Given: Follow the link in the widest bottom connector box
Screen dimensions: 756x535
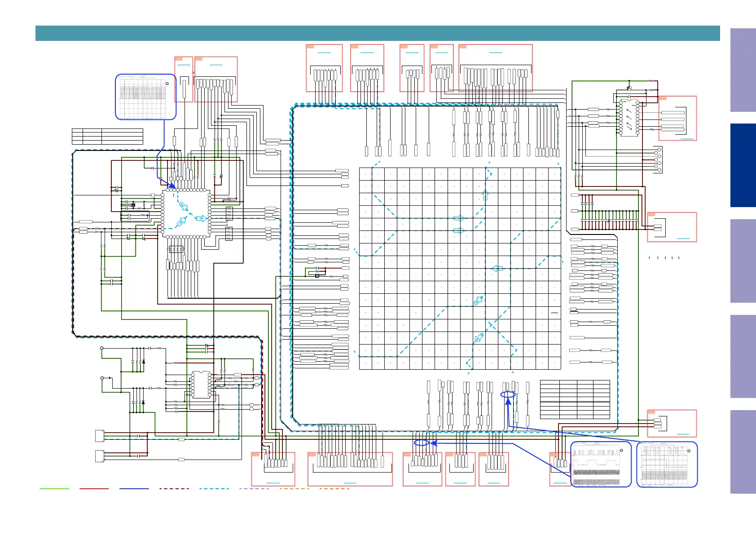Looking at the screenshot, I should point(350,483).
